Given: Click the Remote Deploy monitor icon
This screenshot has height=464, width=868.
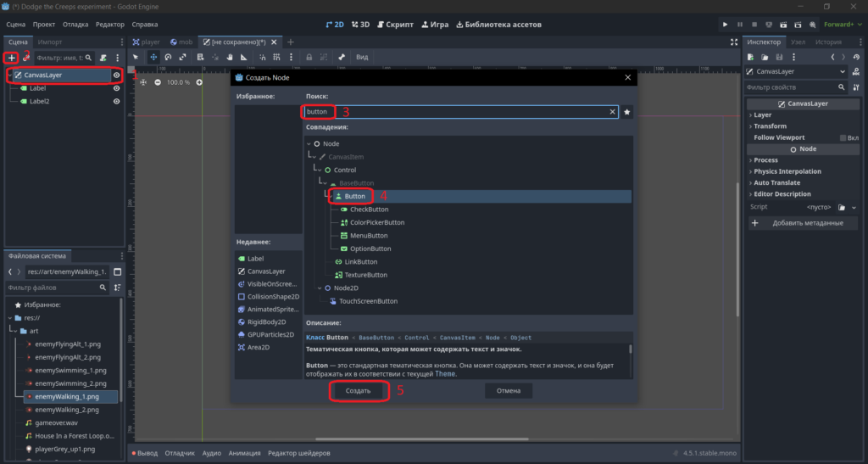Looking at the screenshot, I should pyautogui.click(x=769, y=25).
